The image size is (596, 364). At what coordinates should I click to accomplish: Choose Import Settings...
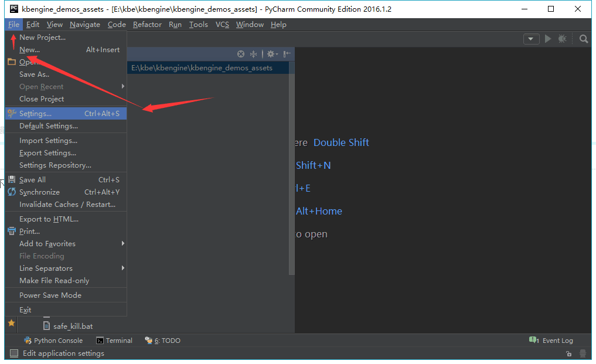click(x=66, y=140)
